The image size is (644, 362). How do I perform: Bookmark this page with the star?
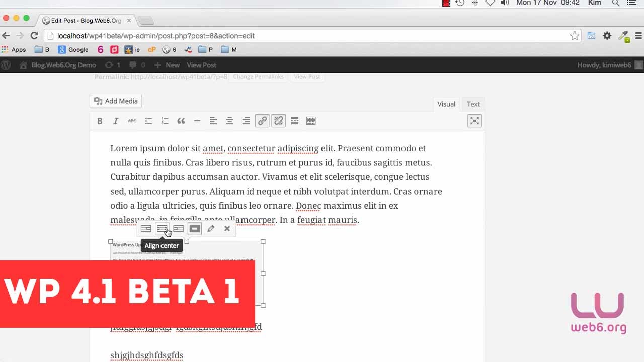point(575,36)
